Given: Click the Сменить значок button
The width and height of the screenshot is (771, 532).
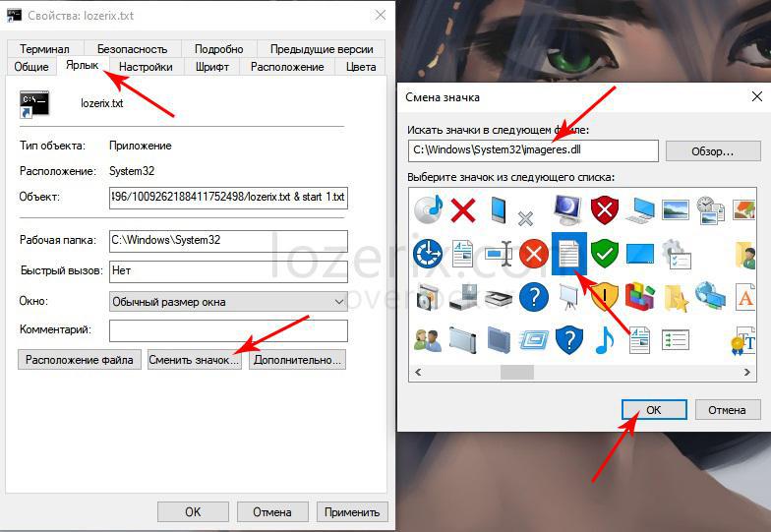Looking at the screenshot, I should click(x=194, y=360).
